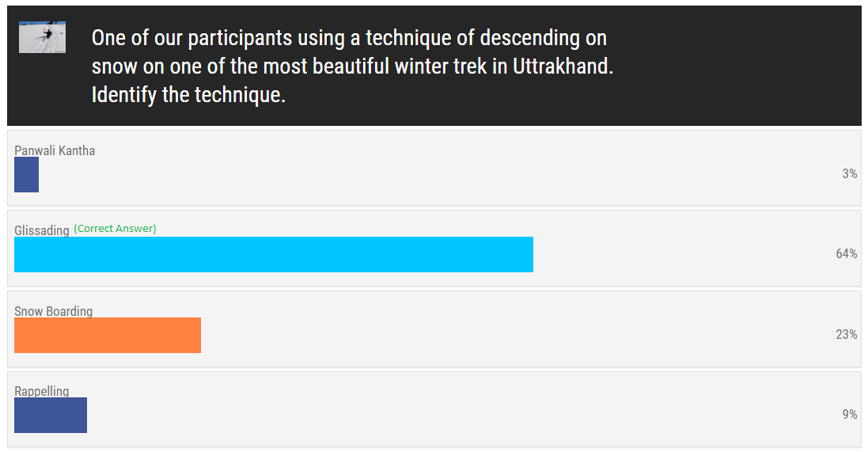Select the Glissading answer label
Screen dimensions: 868x452
[x=41, y=230]
